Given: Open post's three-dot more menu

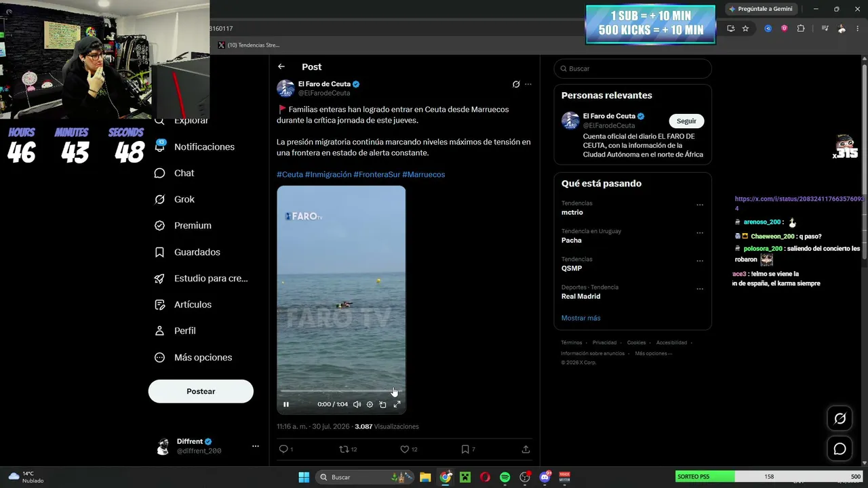Looking at the screenshot, I should point(528,84).
